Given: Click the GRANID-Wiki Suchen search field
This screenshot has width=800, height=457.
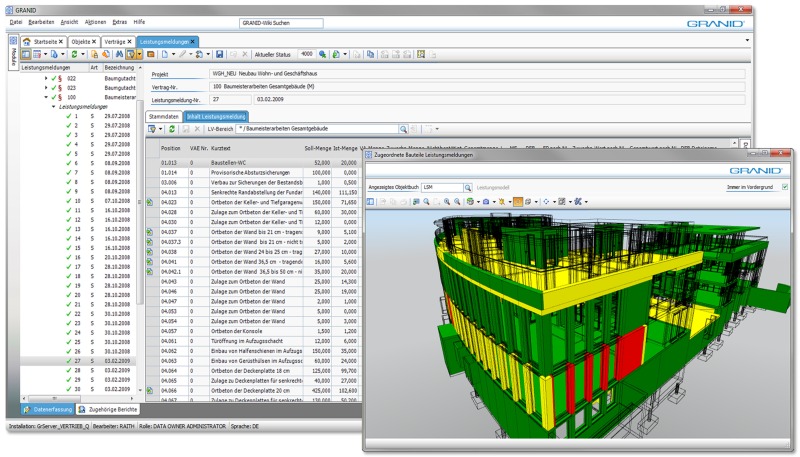Looking at the screenshot, I should click(281, 23).
